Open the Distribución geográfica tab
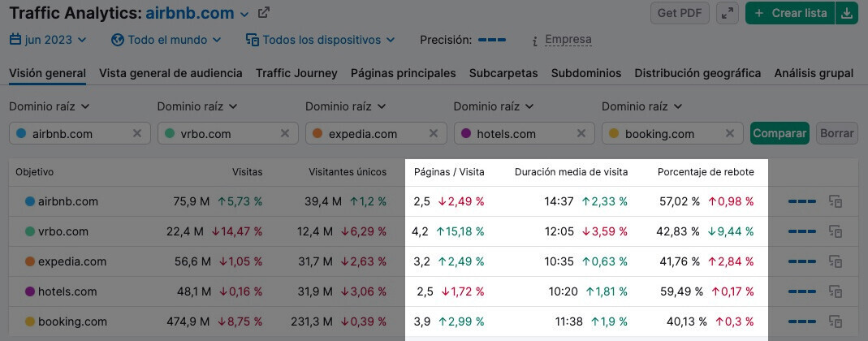Image resolution: width=868 pixels, height=341 pixels. 697,73
